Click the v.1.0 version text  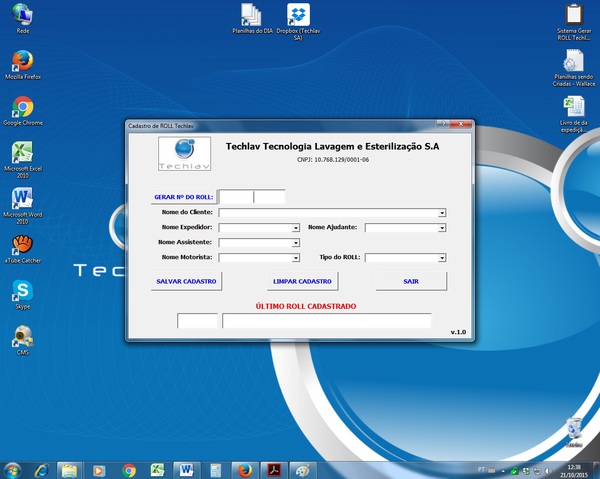[x=458, y=332]
